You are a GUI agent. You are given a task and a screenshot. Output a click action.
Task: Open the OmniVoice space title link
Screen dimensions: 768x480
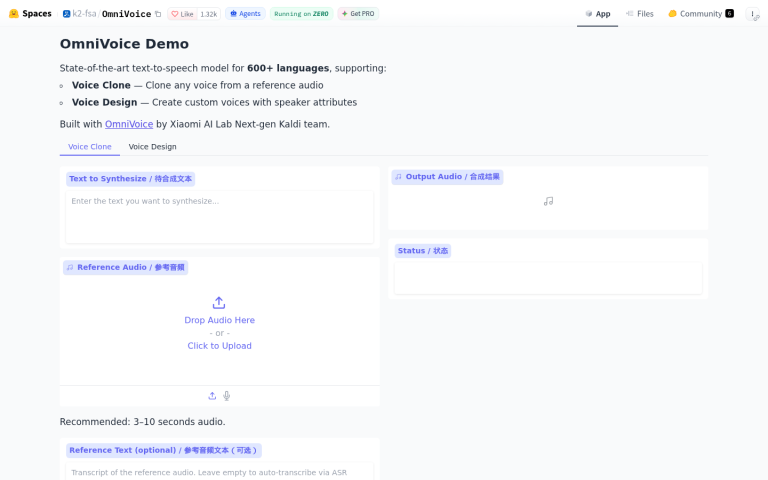point(126,14)
